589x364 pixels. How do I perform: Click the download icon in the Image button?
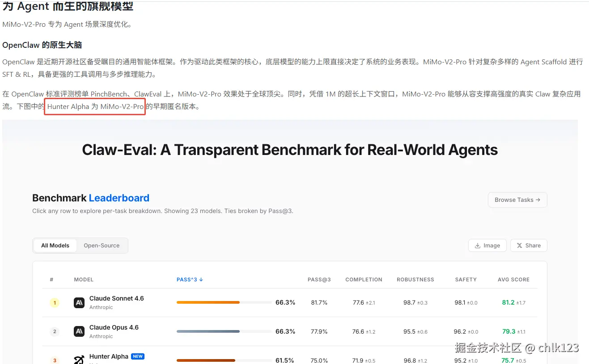pyautogui.click(x=478, y=246)
